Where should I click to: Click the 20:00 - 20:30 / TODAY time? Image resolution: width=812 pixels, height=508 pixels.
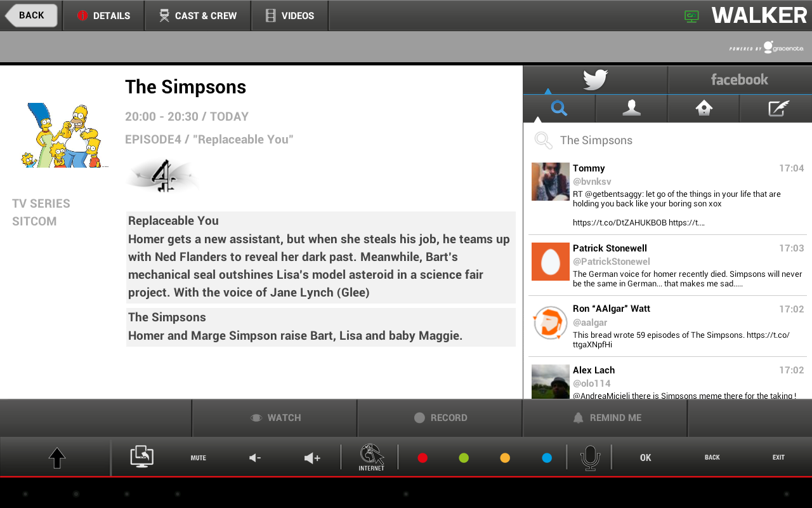coord(187,117)
